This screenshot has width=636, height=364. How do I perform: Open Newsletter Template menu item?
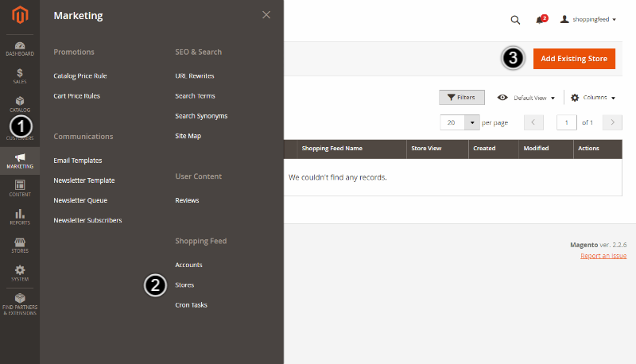click(x=84, y=180)
